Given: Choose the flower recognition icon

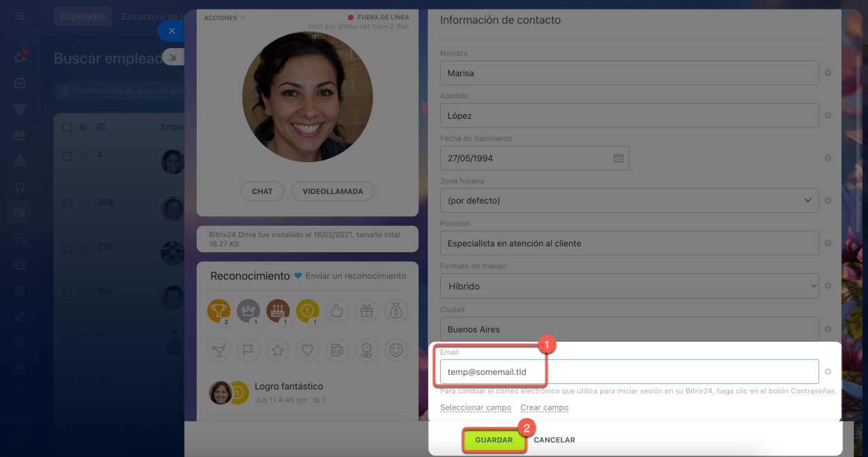Looking at the screenshot, I should point(366,350).
